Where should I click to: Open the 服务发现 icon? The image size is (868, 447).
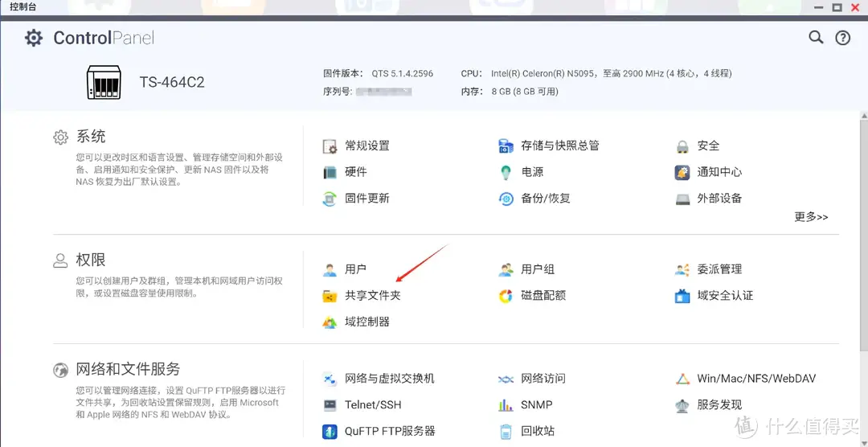click(682, 405)
